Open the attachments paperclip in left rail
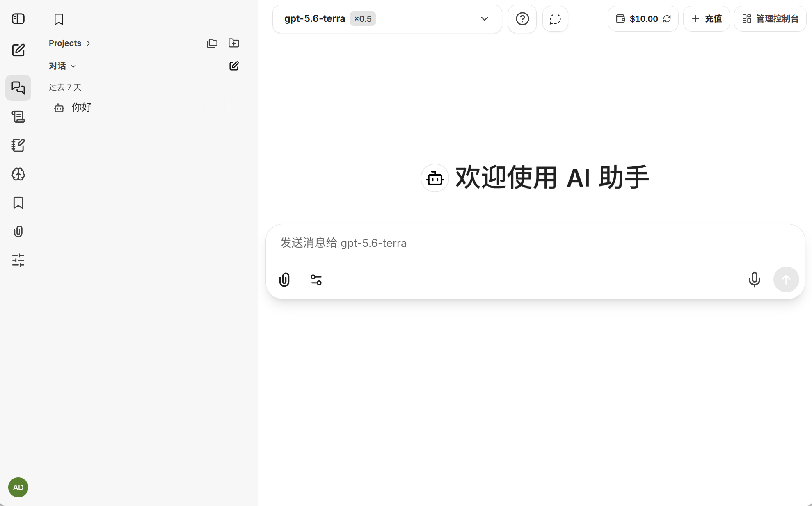This screenshot has width=812, height=506. [x=18, y=232]
